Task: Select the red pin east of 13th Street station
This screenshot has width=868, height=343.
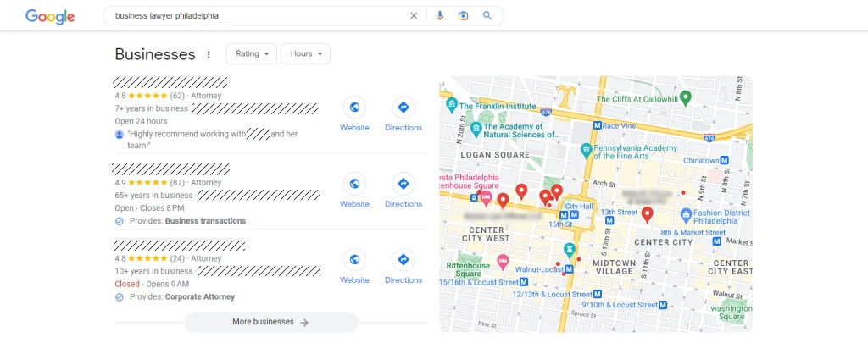Action: [647, 214]
